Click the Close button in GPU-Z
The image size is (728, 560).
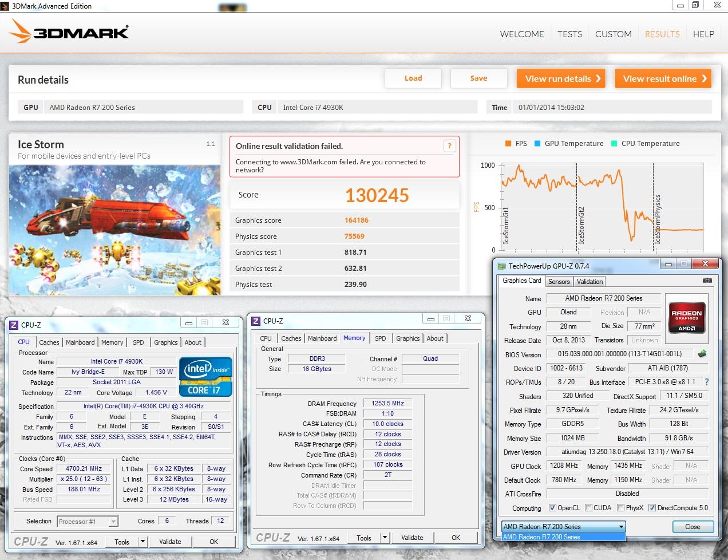click(693, 527)
